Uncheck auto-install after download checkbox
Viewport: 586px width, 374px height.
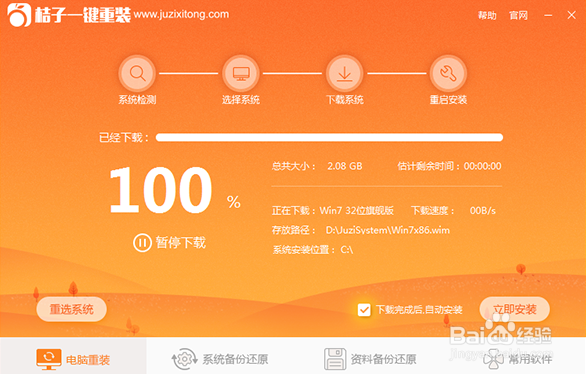coord(364,310)
